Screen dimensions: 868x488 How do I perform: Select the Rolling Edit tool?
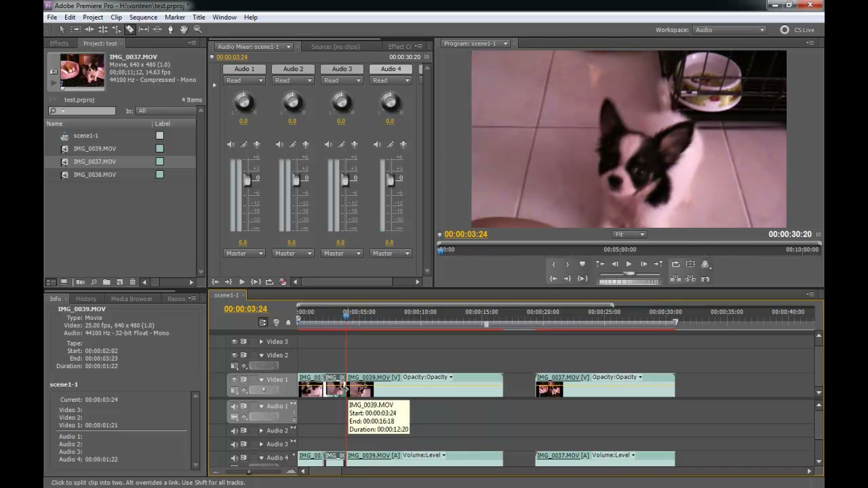[102, 29]
